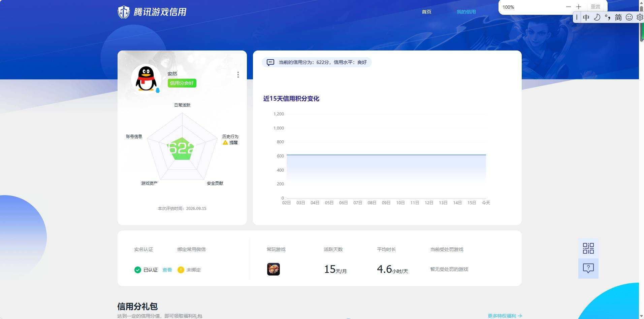Toggle the 中 Chinese input mode
644x319 pixels.
pos(586,17)
